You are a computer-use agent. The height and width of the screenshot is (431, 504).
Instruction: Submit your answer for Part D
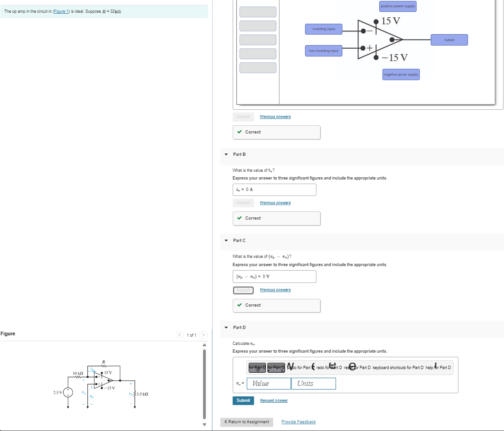[243, 400]
